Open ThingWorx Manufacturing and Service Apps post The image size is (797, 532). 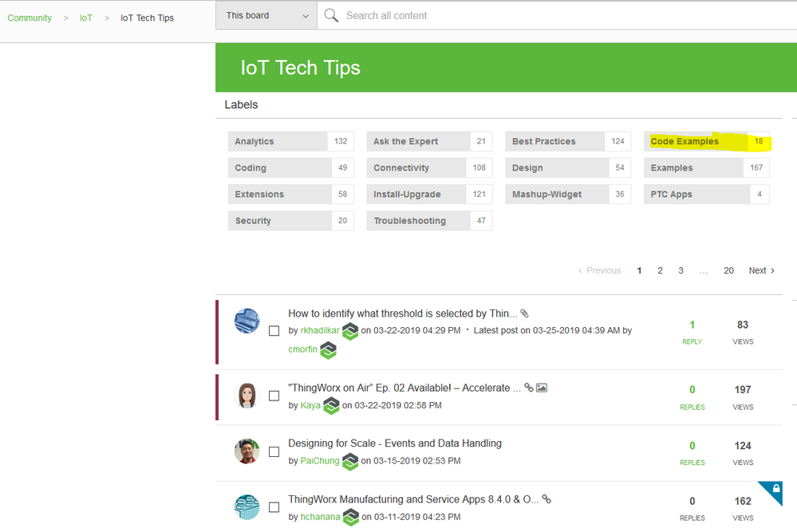(414, 499)
